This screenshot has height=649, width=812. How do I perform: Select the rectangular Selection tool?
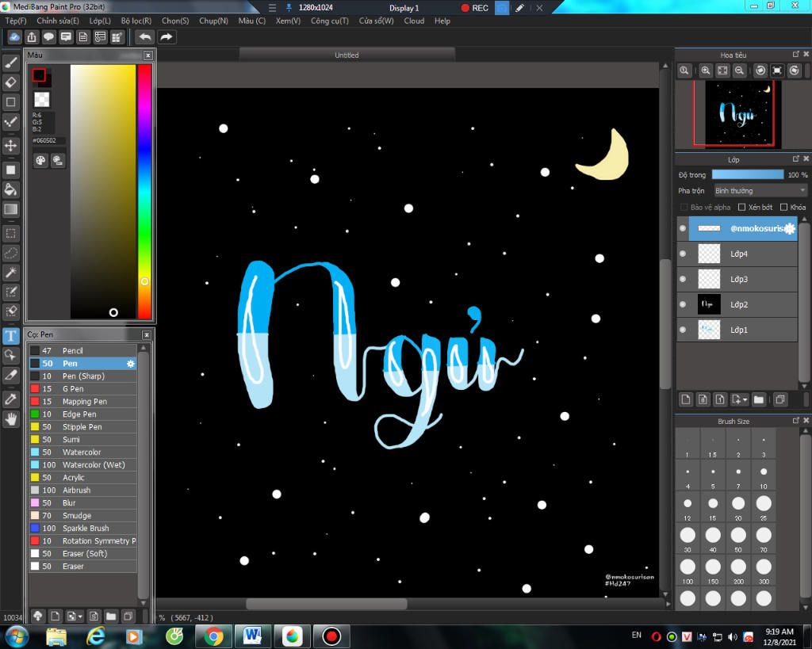click(11, 234)
